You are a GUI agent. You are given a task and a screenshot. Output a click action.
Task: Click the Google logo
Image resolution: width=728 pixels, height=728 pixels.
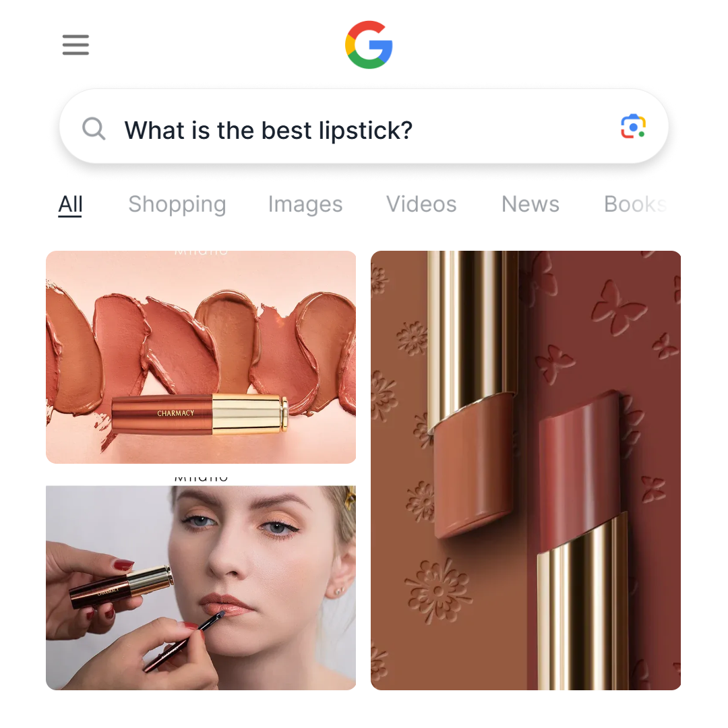point(369,44)
